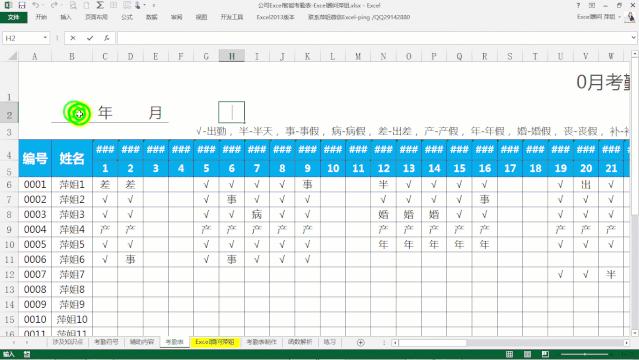Image resolution: width=639 pixels, height=360 pixels.
Task: Select the 考勤符号 sheet tab
Action: pos(106,342)
